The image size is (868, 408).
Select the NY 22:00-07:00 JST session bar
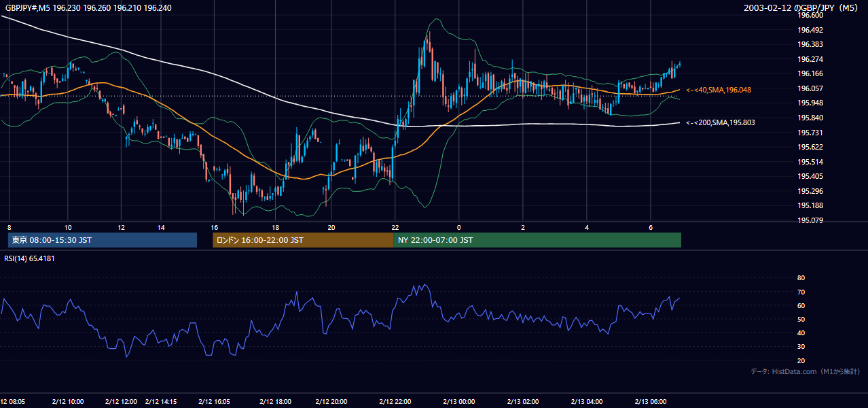tap(537, 240)
